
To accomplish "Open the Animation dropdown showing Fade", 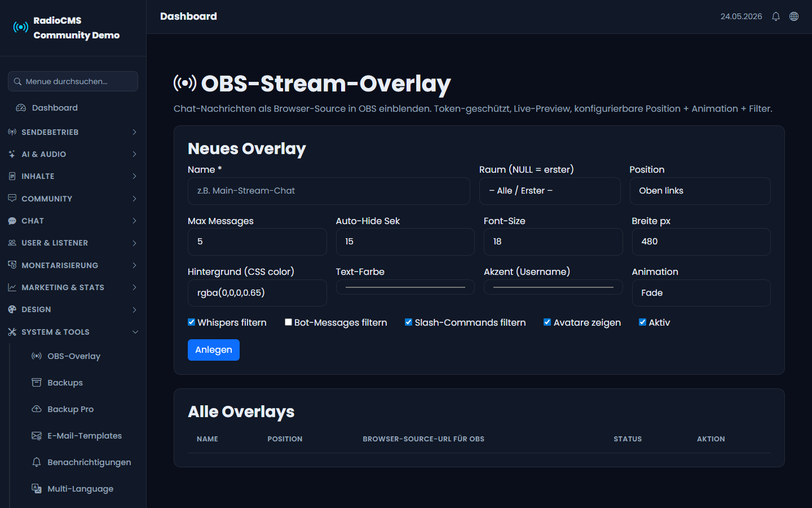I will click(701, 293).
